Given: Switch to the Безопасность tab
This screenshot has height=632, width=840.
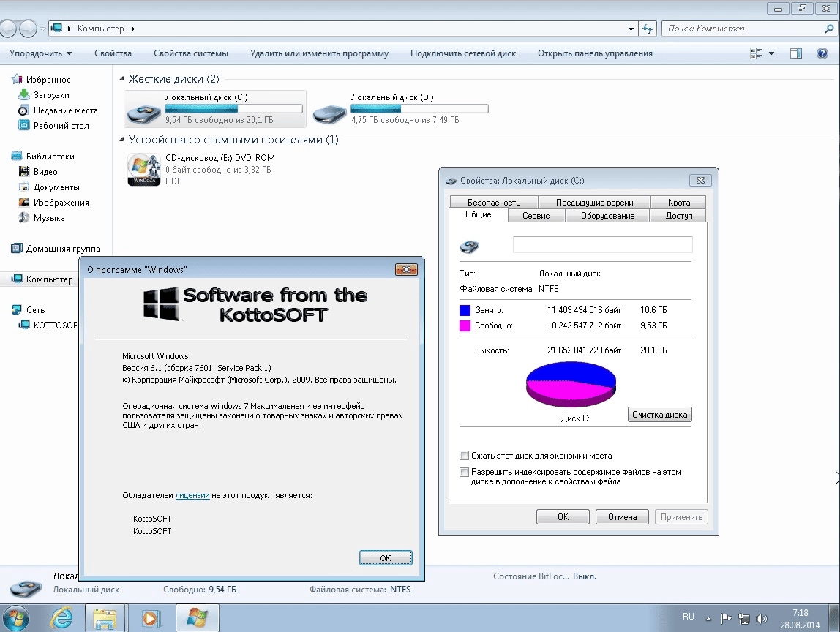Looking at the screenshot, I should point(494,203).
